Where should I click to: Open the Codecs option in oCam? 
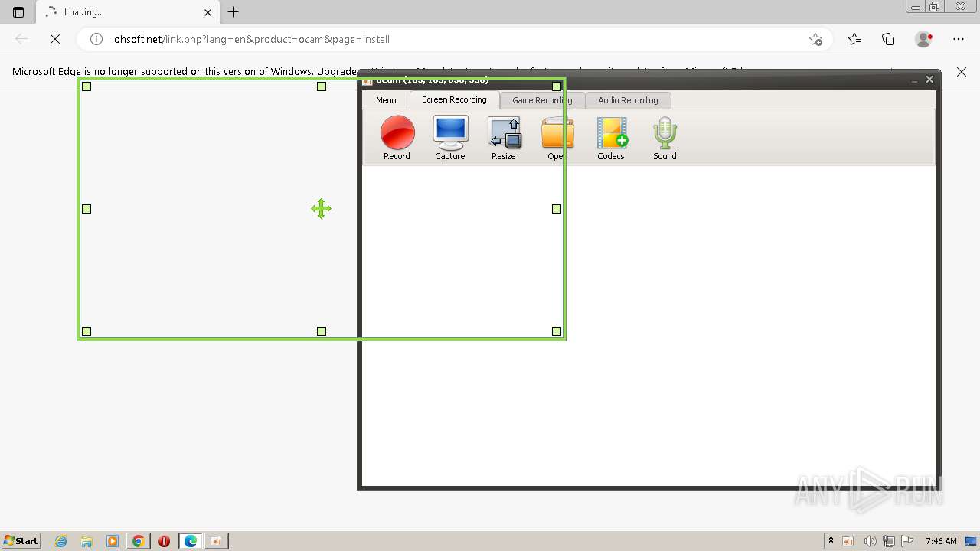coord(611,138)
